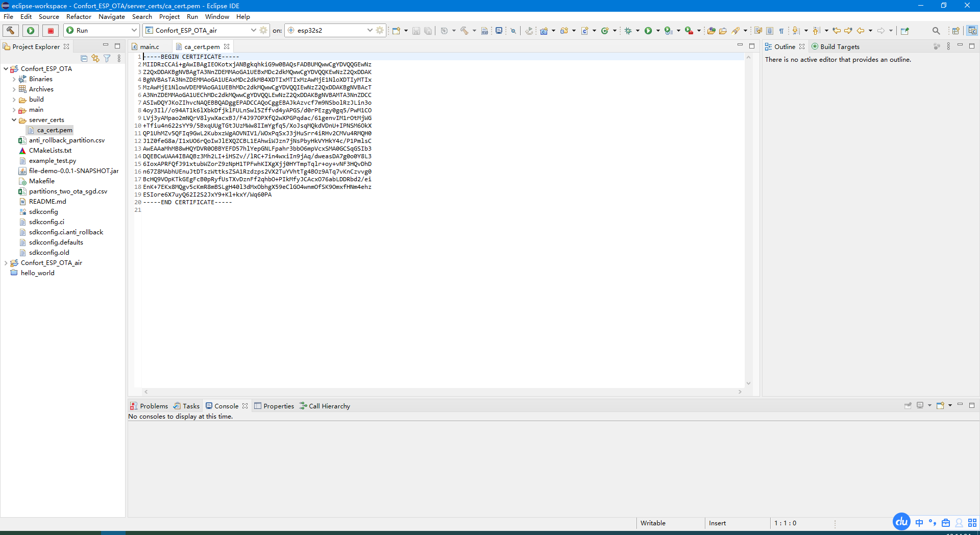
Task: Switch to the Call Hierarchy tab
Action: [325, 406]
